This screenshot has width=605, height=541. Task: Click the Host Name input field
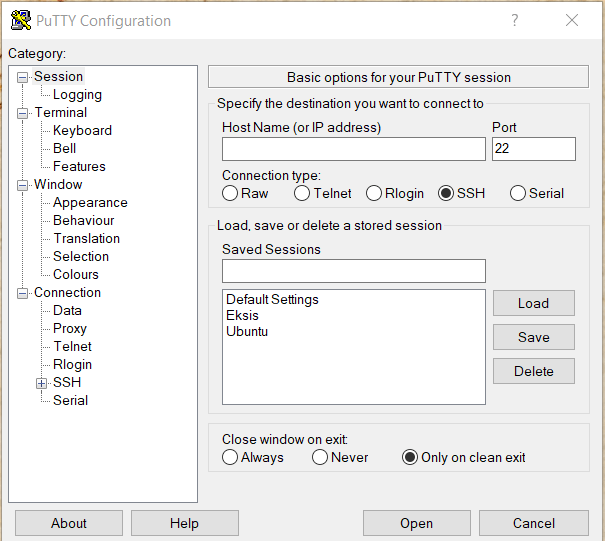[x=353, y=149]
